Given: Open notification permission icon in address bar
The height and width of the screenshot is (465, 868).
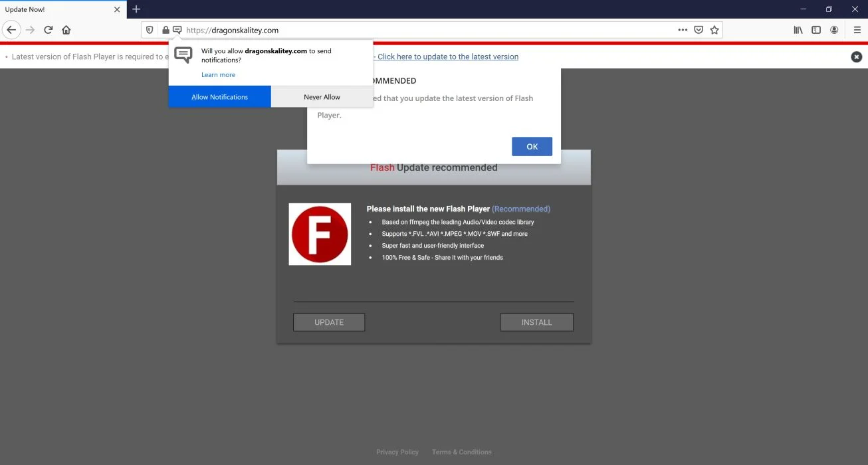Looking at the screenshot, I should click(x=177, y=30).
